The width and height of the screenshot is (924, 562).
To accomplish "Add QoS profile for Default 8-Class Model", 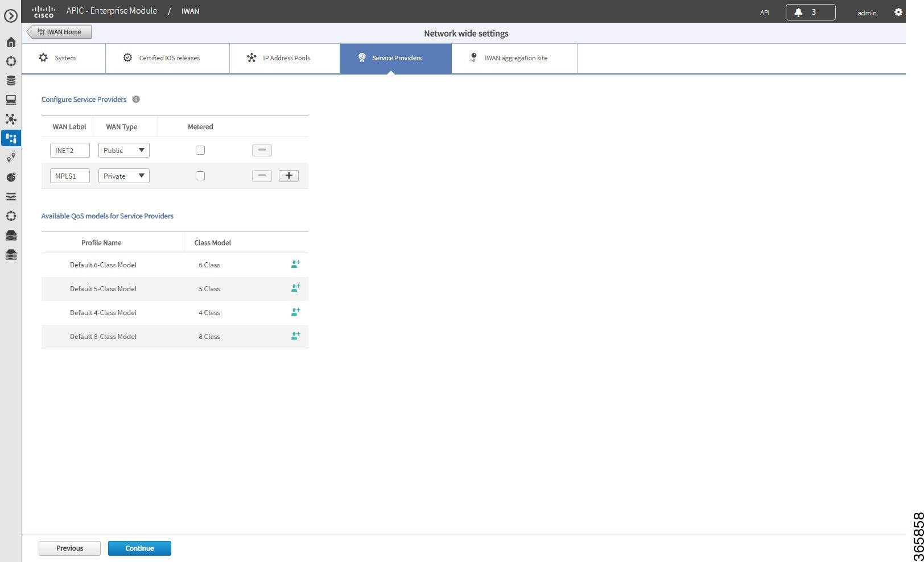I will (296, 336).
